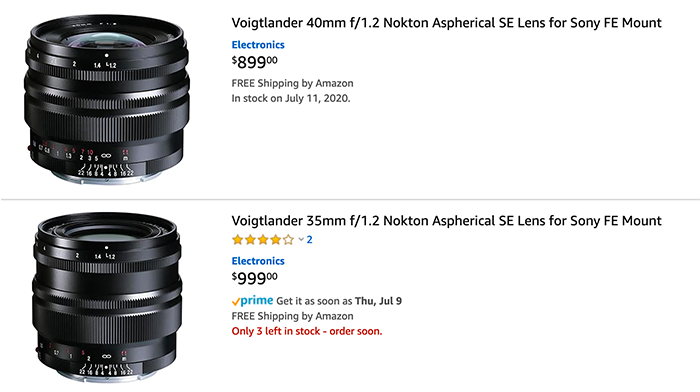Open the Voigtlander 35mm f/1.2 Nokton title link
Viewport: 700px width, 392px height.
pos(446,221)
